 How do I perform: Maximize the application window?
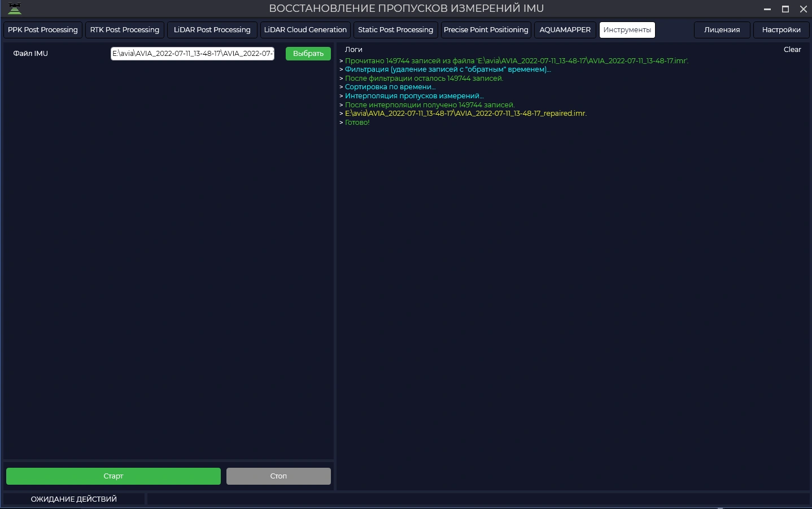click(x=785, y=9)
